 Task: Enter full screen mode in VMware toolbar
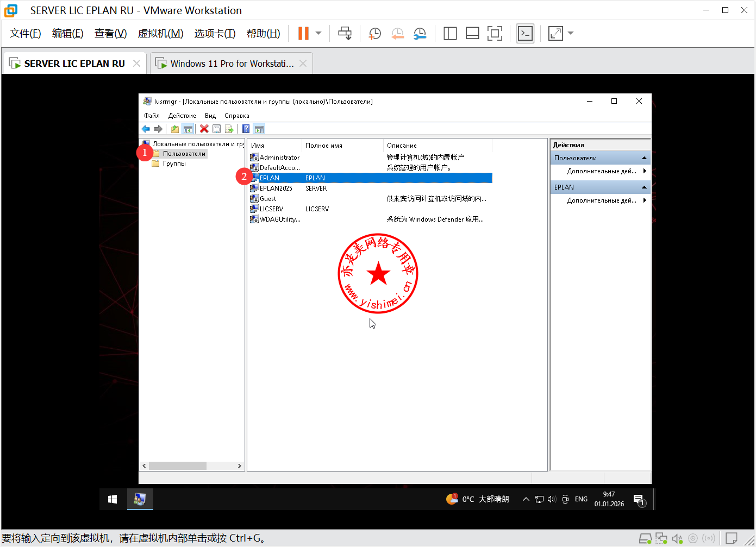point(495,34)
